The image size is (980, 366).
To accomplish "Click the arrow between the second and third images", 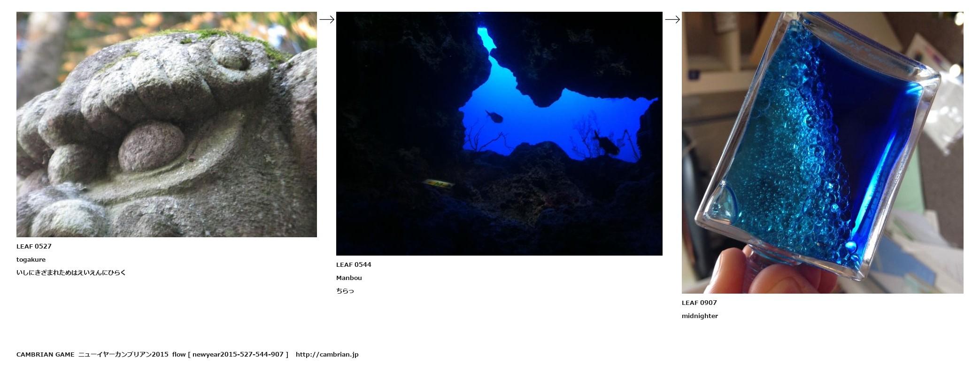I will coord(672,19).
